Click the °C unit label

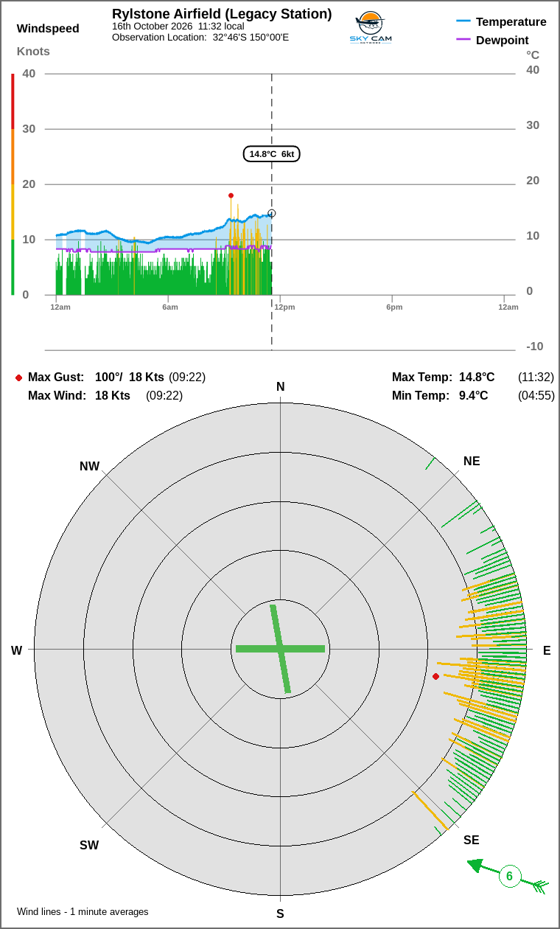[533, 55]
